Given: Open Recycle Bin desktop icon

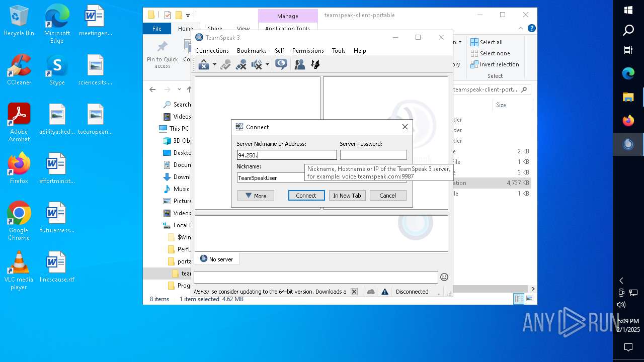Looking at the screenshot, I should click(x=19, y=21).
